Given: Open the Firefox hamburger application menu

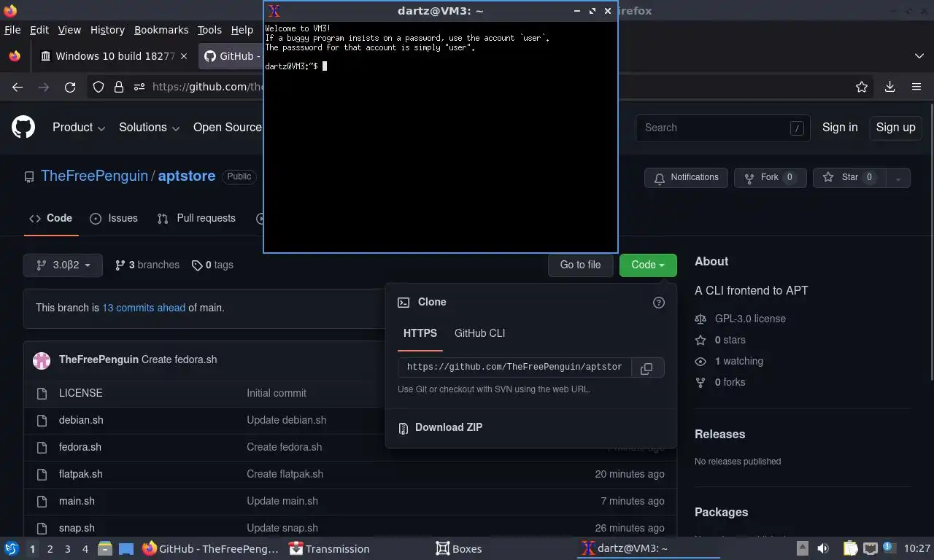Looking at the screenshot, I should 916,87.
